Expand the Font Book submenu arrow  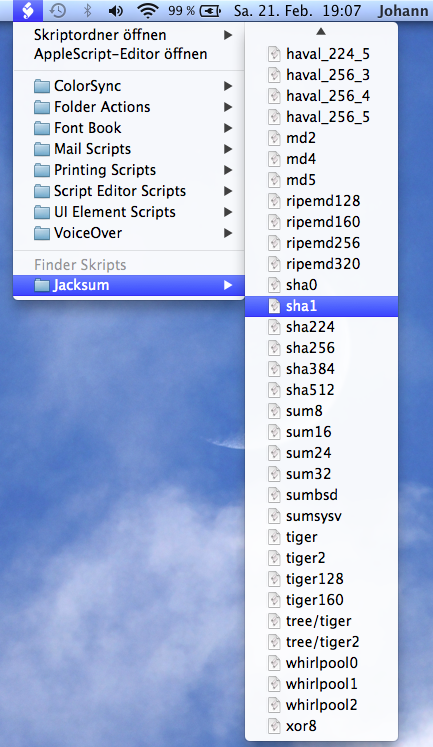point(228,128)
